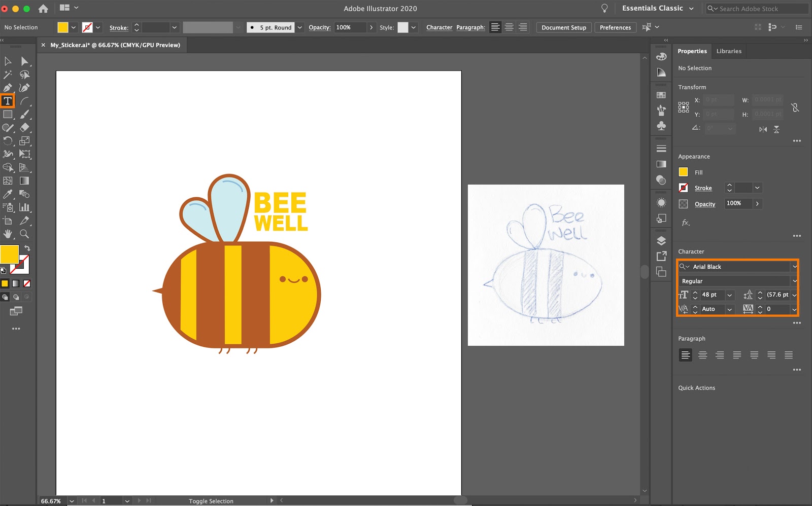This screenshot has width=812, height=506.
Task: Select the Selection arrow tool
Action: (8, 61)
